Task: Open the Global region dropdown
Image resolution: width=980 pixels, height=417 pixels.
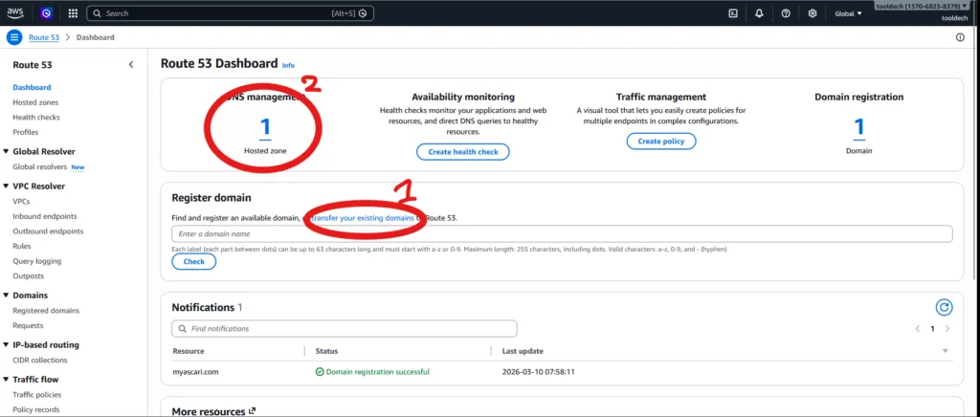Action: pyautogui.click(x=848, y=13)
